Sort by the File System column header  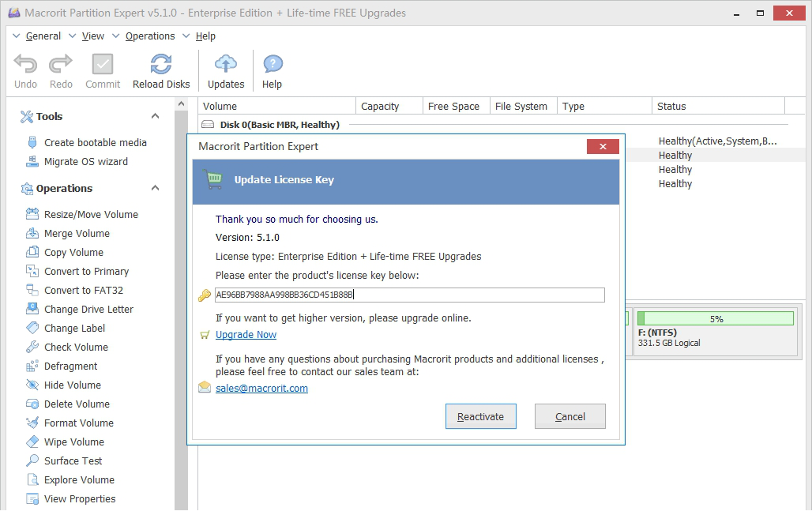coord(524,106)
